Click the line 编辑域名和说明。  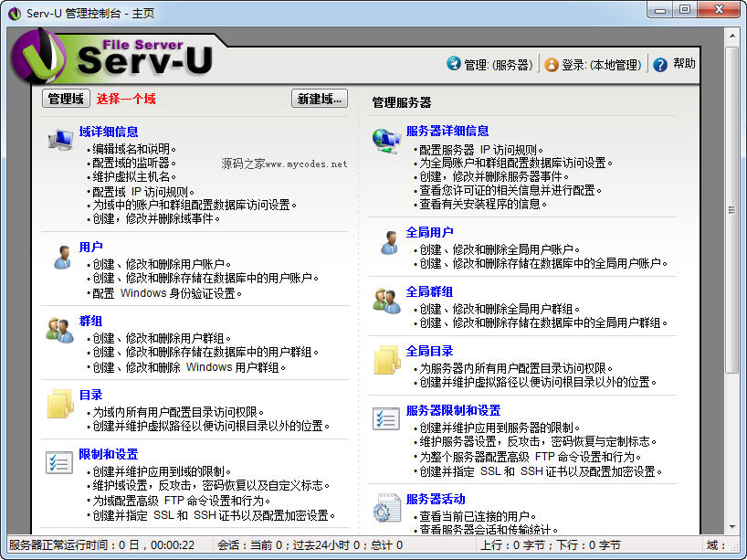[134, 149]
